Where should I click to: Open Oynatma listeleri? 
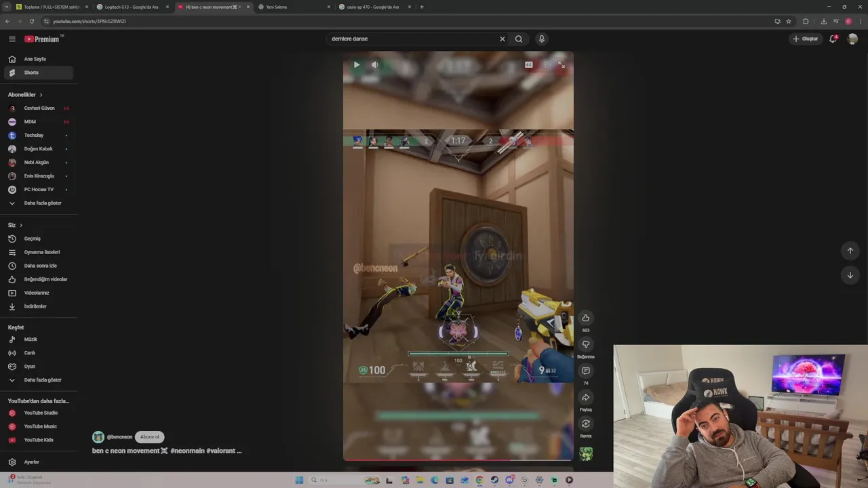39,252
